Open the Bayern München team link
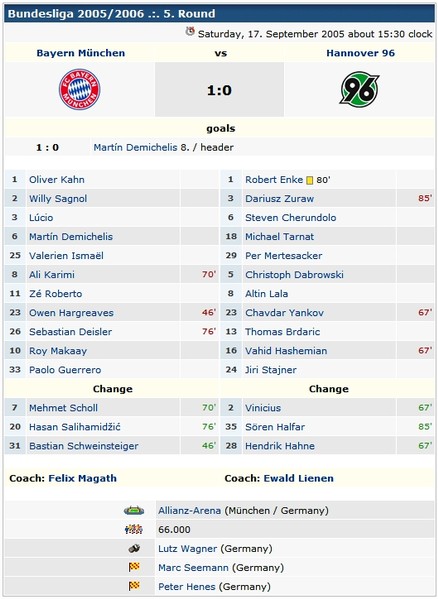Image resolution: width=438 pixels, height=599 pixels. pyautogui.click(x=81, y=53)
